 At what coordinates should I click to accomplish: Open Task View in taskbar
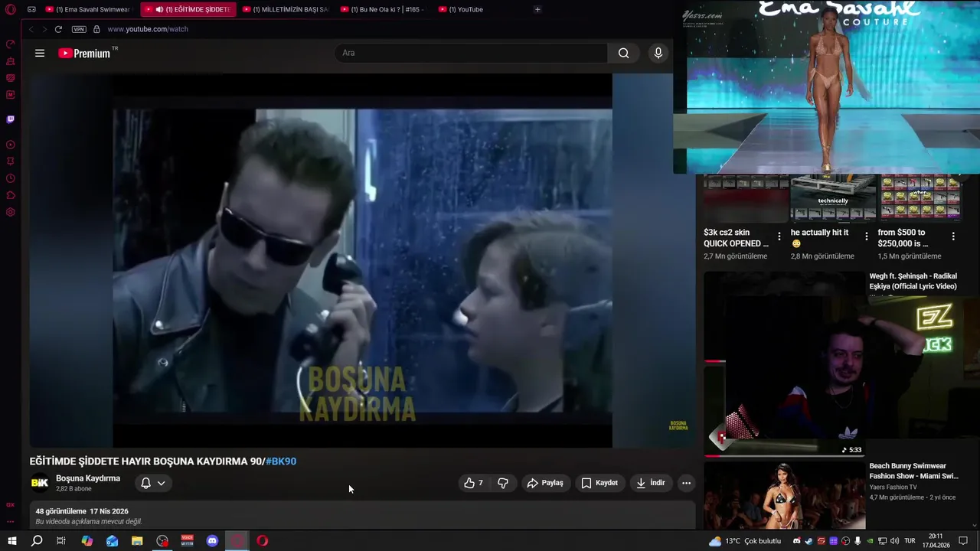pos(61,541)
